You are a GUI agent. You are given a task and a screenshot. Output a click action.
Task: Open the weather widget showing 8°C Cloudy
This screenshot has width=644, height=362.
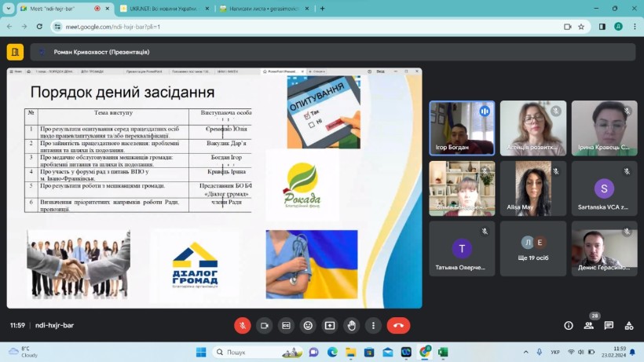pos(23,352)
